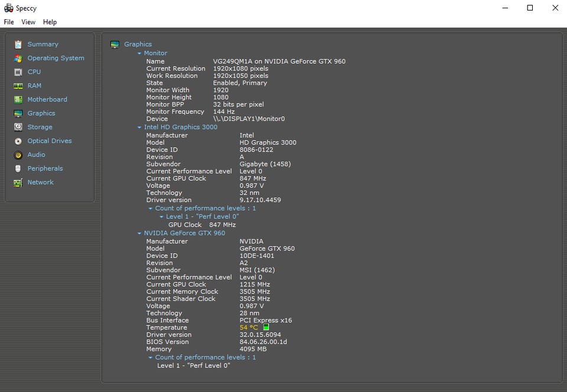Open the File menu
Image resolution: width=567 pixels, height=392 pixels.
click(x=9, y=22)
